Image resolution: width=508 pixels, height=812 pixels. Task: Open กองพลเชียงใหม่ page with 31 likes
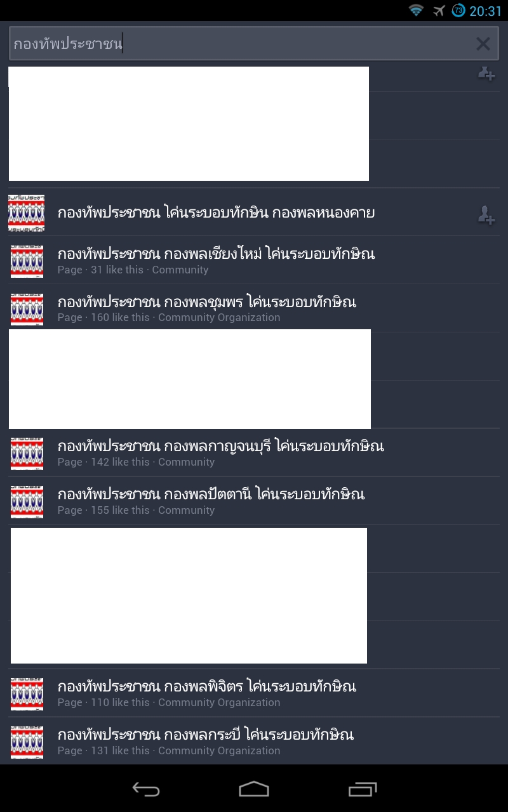254,260
